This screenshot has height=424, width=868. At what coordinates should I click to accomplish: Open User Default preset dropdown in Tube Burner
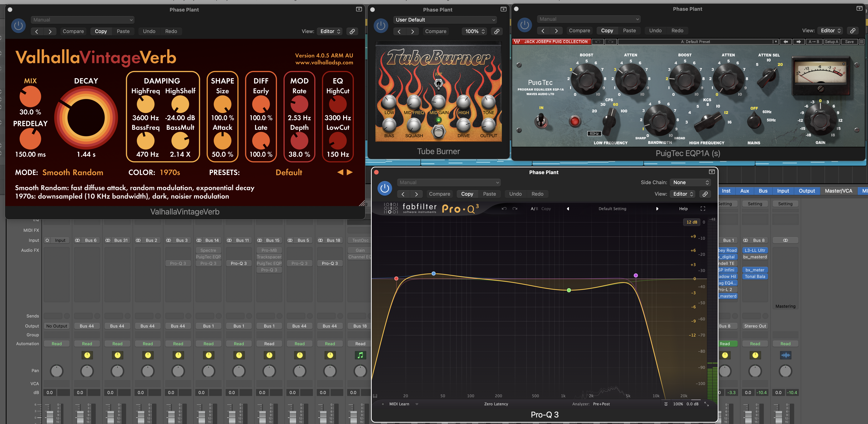[445, 20]
